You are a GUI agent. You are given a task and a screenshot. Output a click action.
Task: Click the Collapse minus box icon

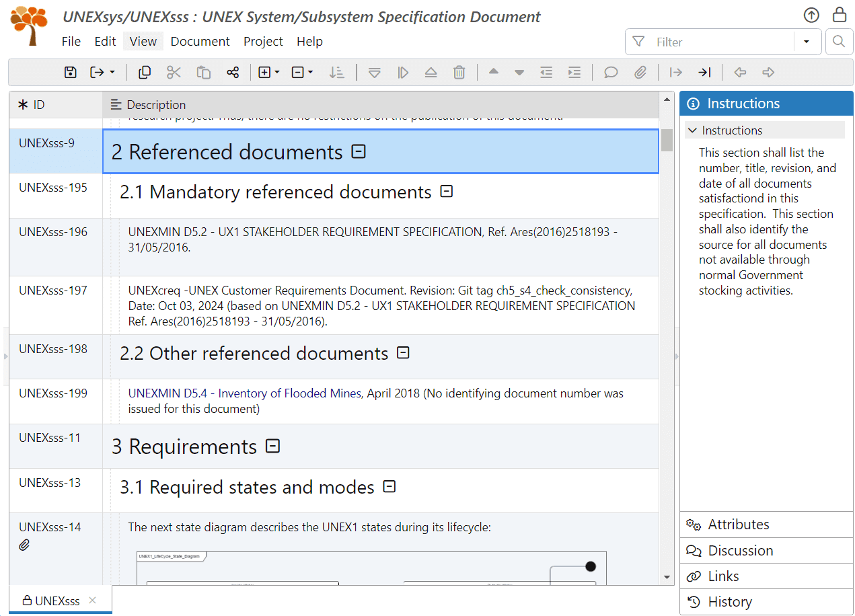[x=298, y=73]
